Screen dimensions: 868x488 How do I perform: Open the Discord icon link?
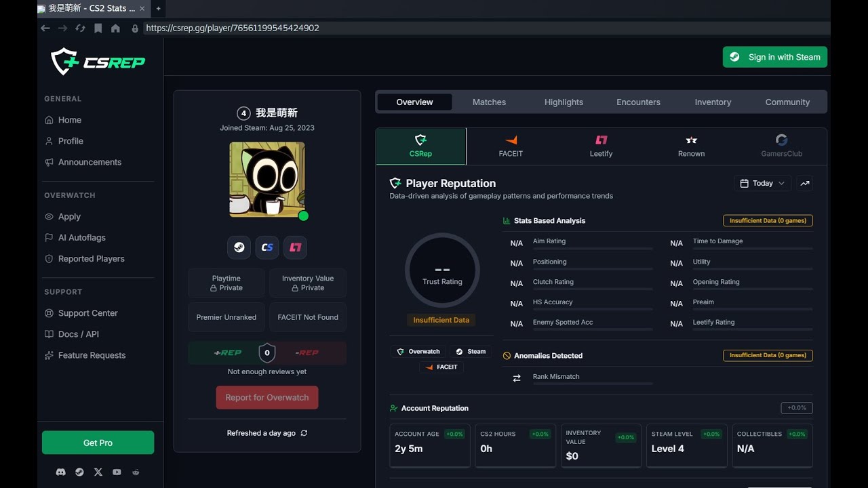coord(60,472)
